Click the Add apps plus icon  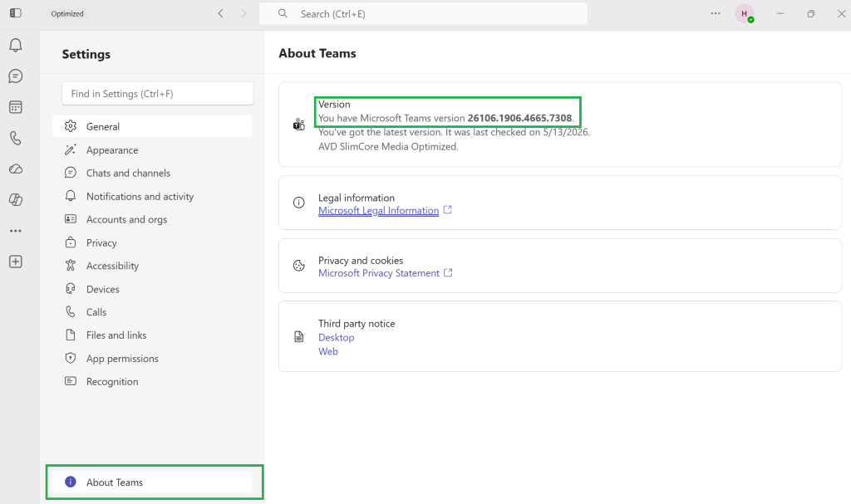point(16,262)
